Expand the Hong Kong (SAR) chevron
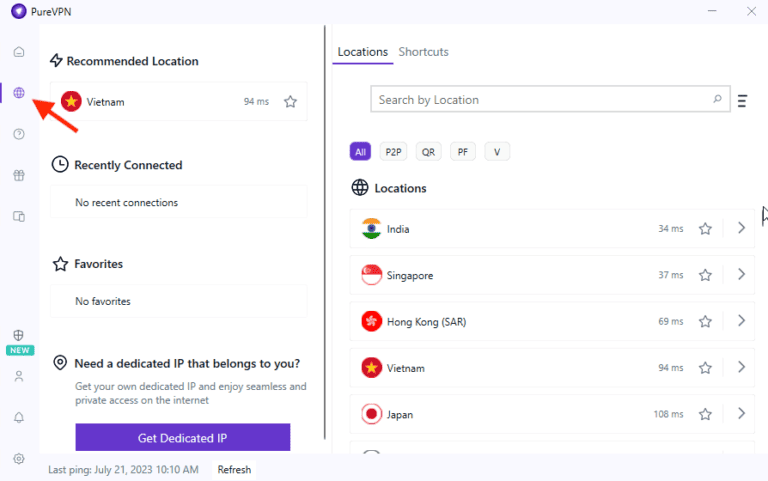Screen dimensions: 768x481 click(x=741, y=321)
